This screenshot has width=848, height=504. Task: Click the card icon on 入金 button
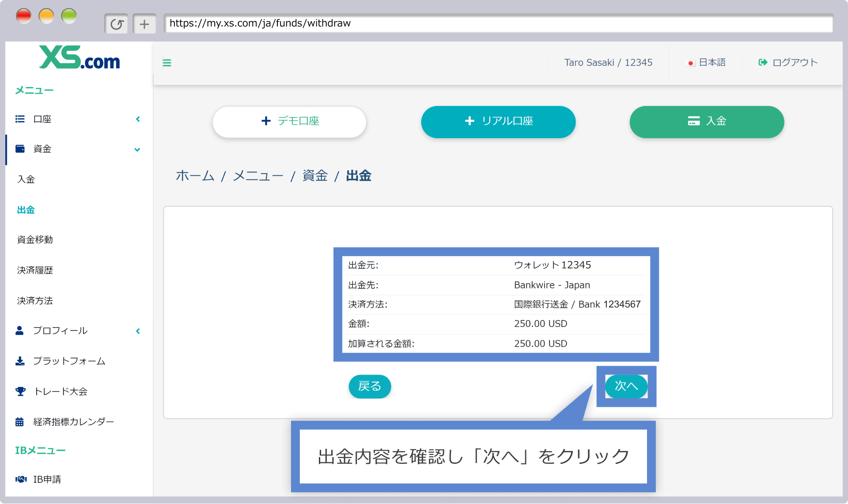(693, 121)
